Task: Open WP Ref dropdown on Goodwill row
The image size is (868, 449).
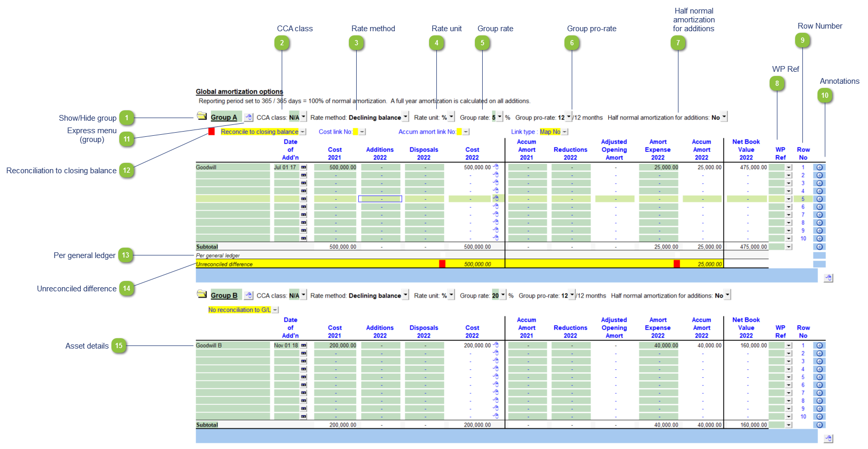Action: pyautogui.click(x=789, y=168)
